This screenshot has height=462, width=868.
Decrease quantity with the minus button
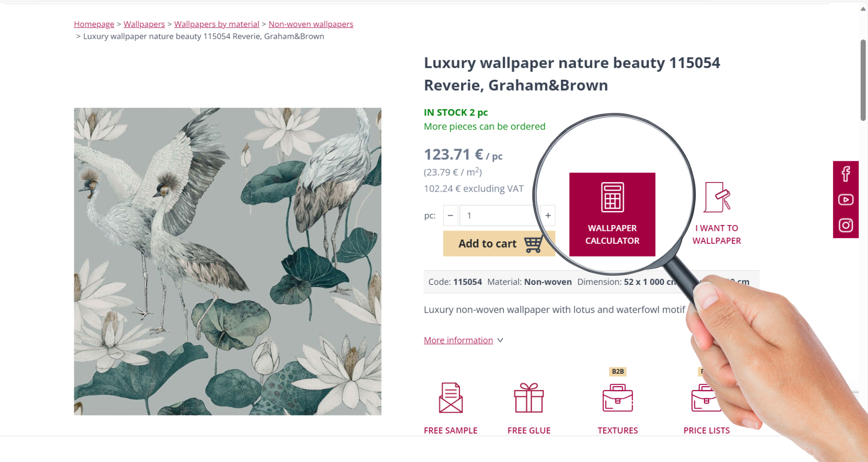click(x=450, y=216)
